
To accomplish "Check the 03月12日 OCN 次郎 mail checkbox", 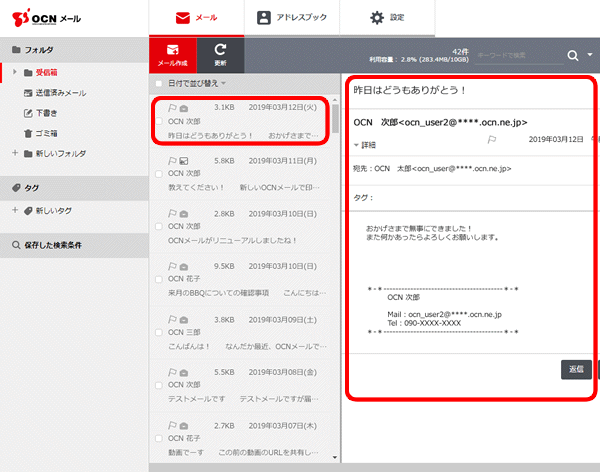I will tap(159, 121).
